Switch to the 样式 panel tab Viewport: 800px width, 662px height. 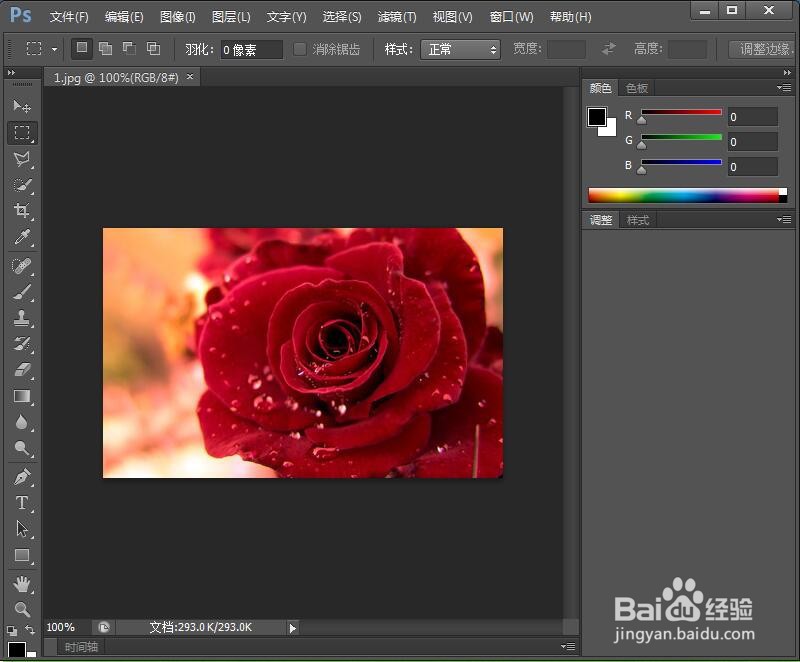(x=638, y=220)
